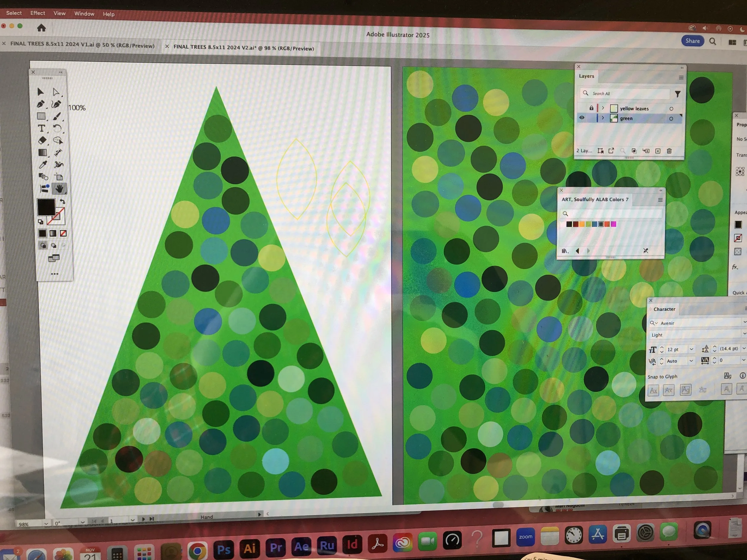The height and width of the screenshot is (560, 747).
Task: Expand the green layer contents
Action: click(603, 118)
